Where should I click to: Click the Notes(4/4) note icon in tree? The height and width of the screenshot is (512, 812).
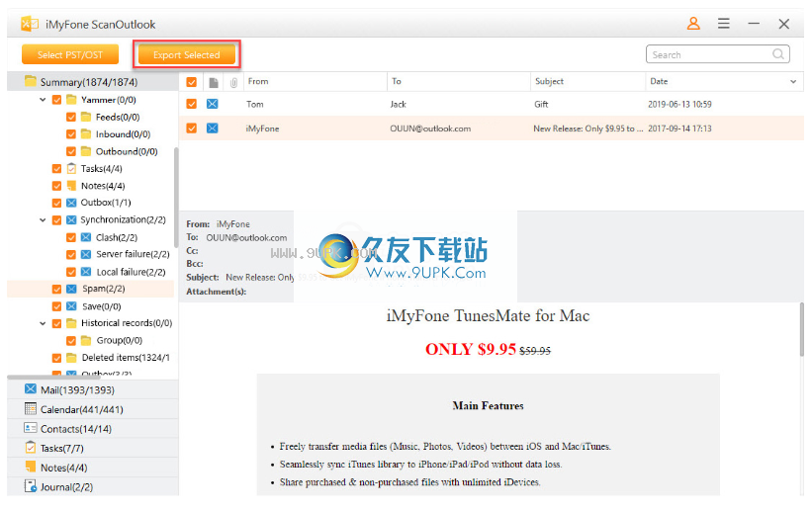pos(71,186)
